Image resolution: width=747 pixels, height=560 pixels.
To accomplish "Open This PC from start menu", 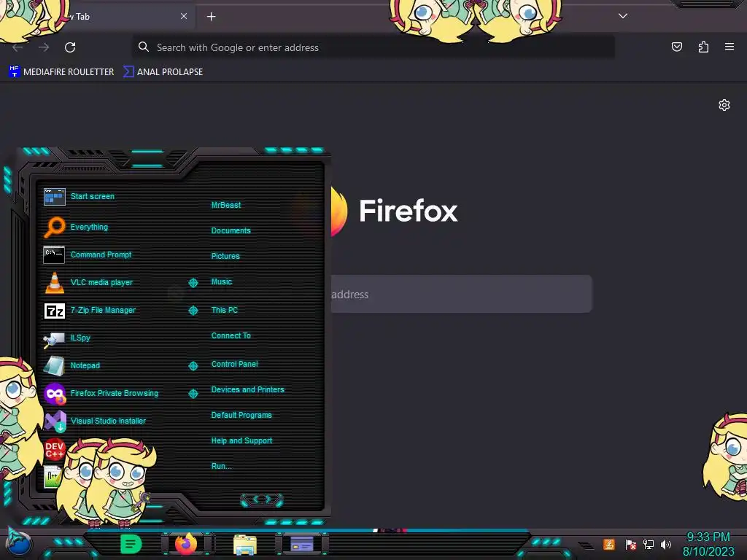I will (x=225, y=310).
